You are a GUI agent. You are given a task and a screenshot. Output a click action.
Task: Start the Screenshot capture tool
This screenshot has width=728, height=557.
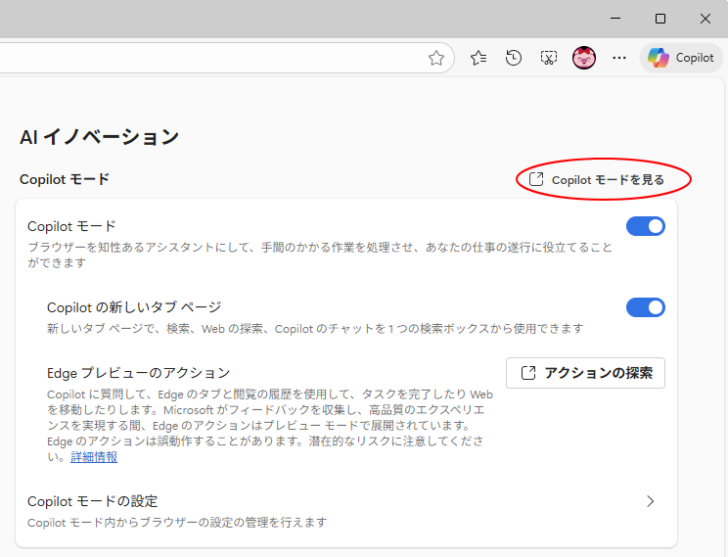pos(548,58)
